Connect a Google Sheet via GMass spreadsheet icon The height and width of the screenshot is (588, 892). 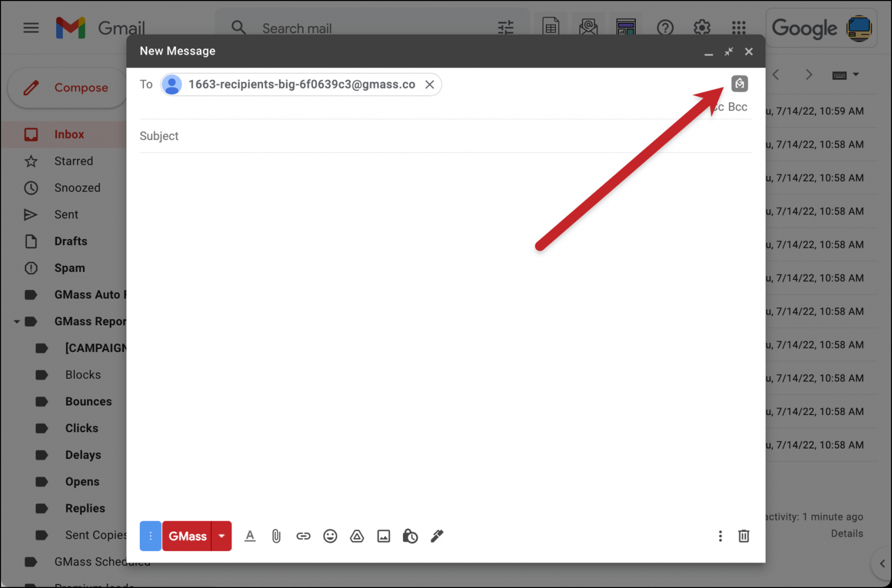coord(551,27)
